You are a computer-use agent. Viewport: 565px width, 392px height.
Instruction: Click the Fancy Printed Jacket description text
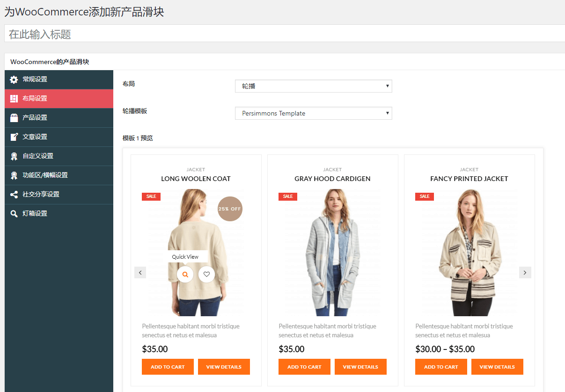click(464, 331)
